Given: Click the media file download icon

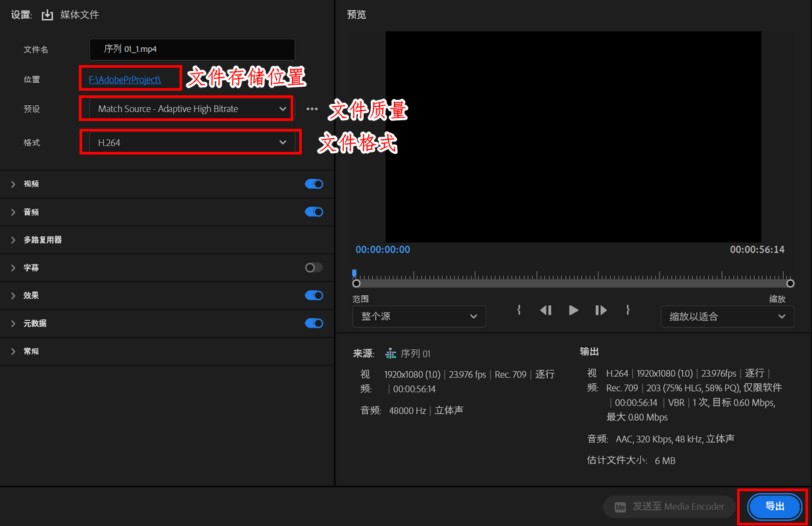Looking at the screenshot, I should pyautogui.click(x=47, y=14).
